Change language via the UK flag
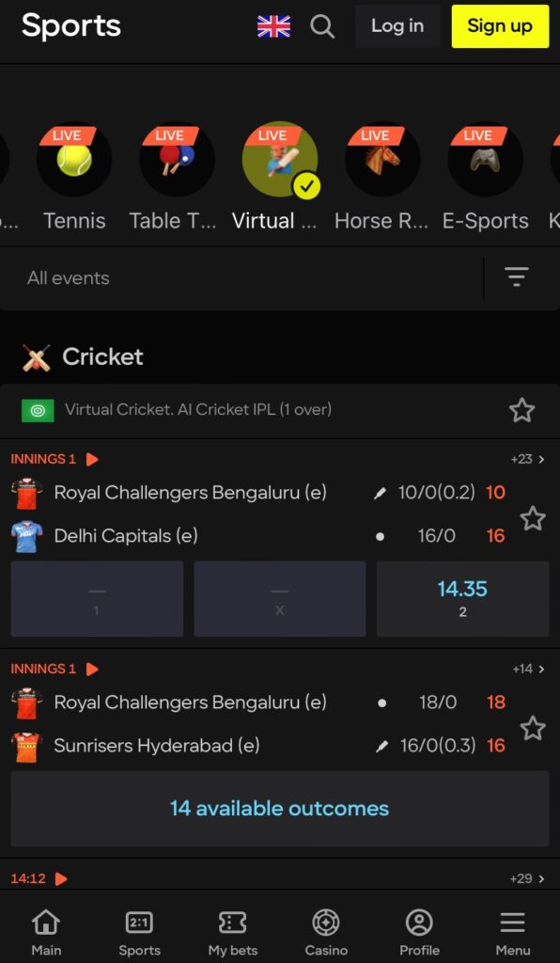Image resolution: width=560 pixels, height=963 pixels. click(x=272, y=27)
